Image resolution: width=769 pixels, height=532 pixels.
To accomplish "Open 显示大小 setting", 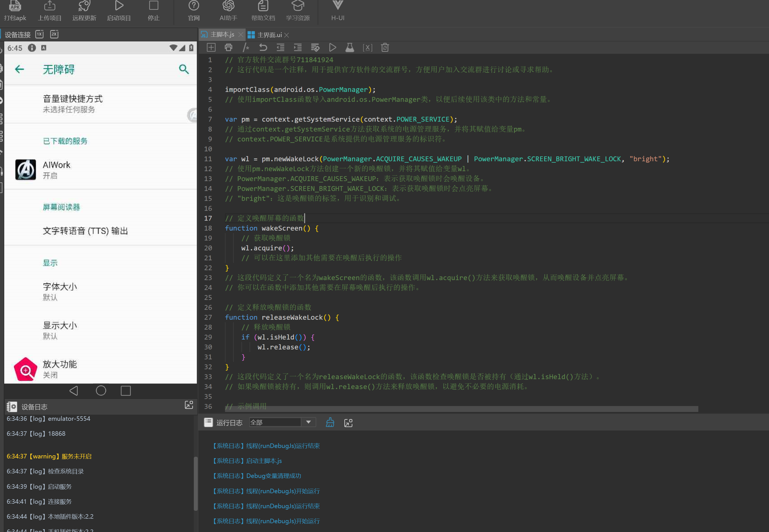I will point(100,330).
